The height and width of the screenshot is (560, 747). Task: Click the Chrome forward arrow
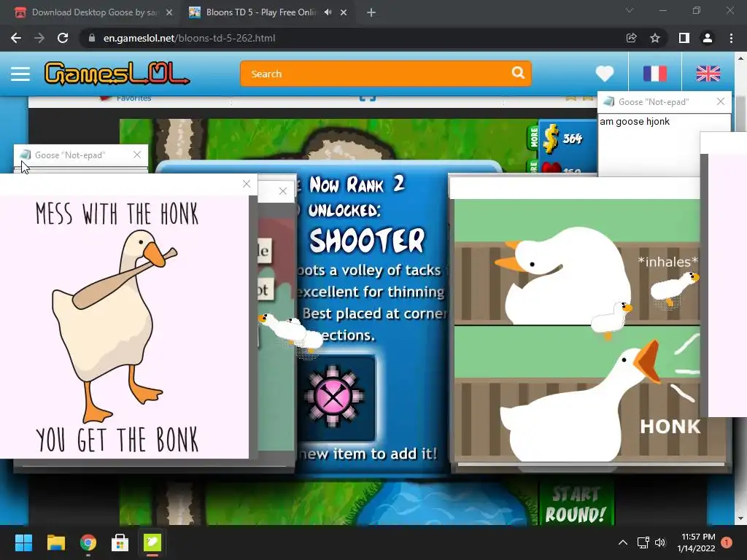pyautogui.click(x=39, y=38)
